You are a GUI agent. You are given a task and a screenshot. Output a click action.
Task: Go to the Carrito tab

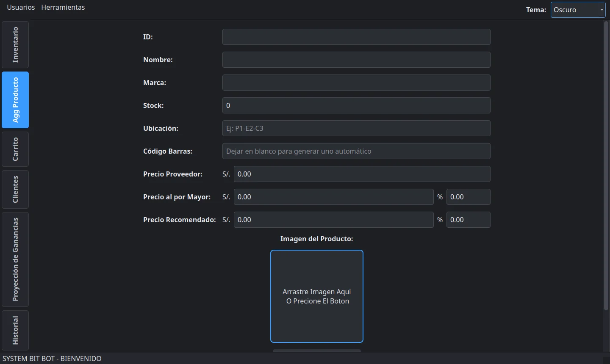coord(15,149)
